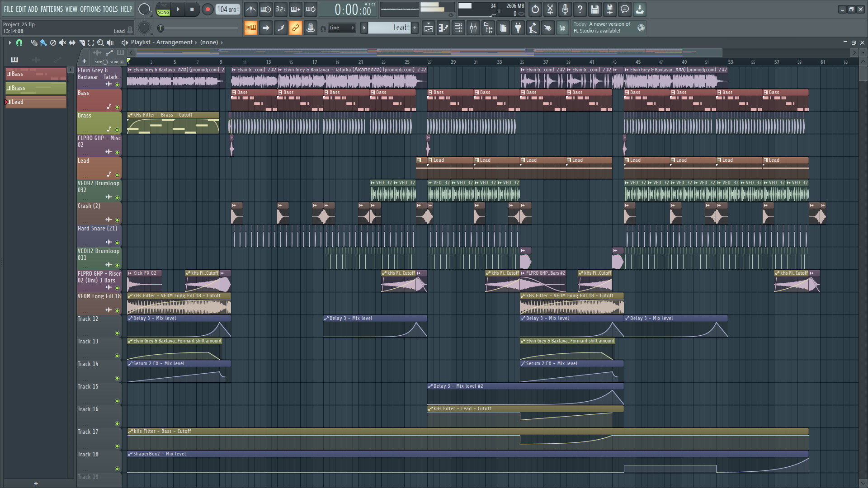Select the Lead pattern in picker

pos(36,102)
